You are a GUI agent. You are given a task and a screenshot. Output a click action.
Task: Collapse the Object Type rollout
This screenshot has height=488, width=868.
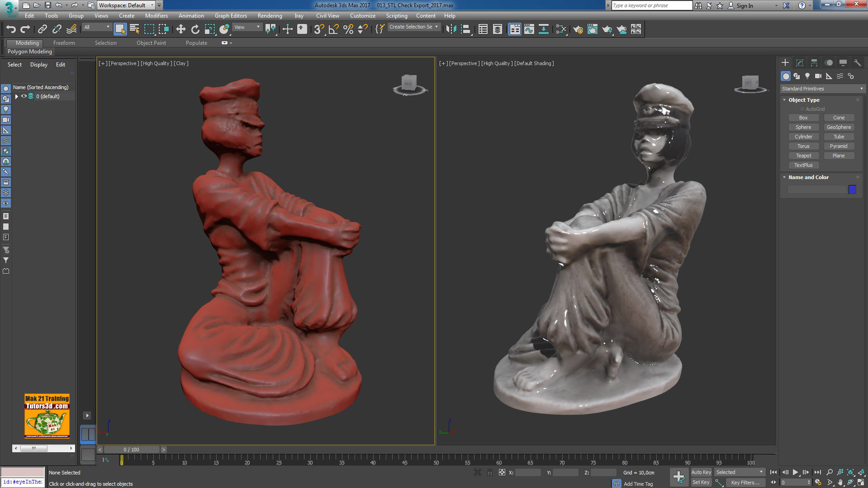coord(785,99)
